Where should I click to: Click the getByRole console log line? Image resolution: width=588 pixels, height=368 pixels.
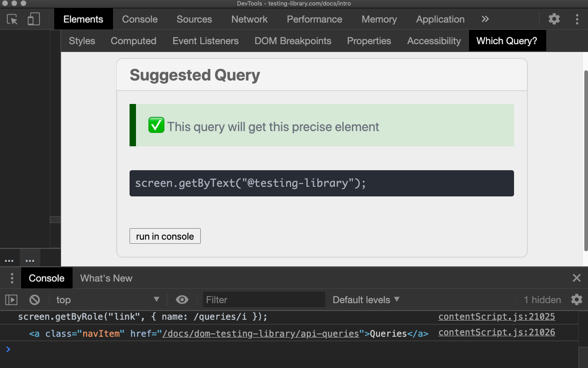click(142, 316)
